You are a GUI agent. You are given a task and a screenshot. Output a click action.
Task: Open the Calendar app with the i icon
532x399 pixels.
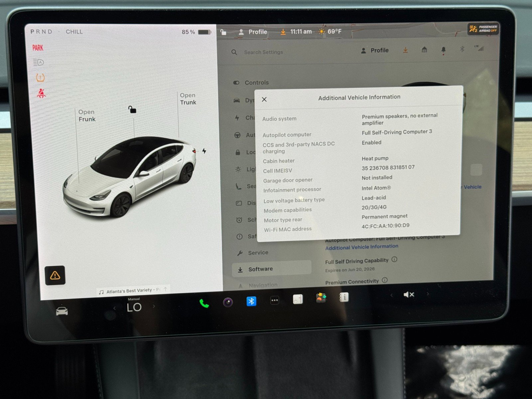point(344,298)
